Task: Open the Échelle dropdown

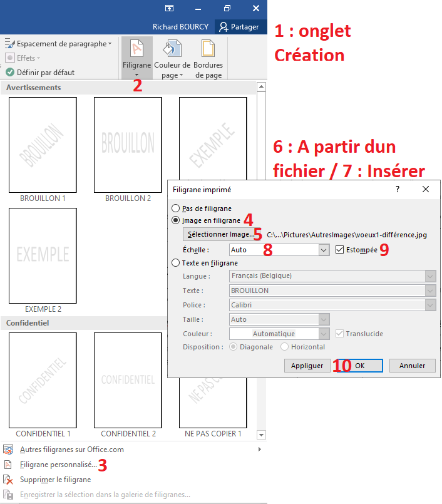Action: [x=324, y=250]
